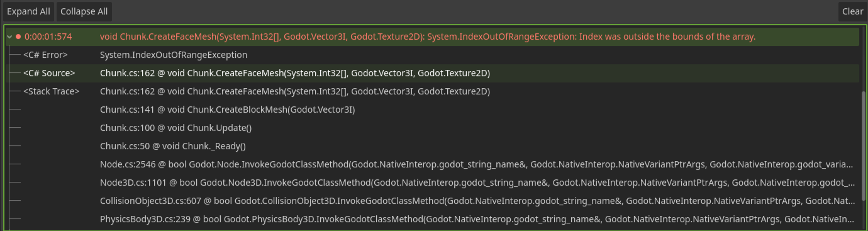
Task: Select the <C# Source> row label
Action: (49, 74)
